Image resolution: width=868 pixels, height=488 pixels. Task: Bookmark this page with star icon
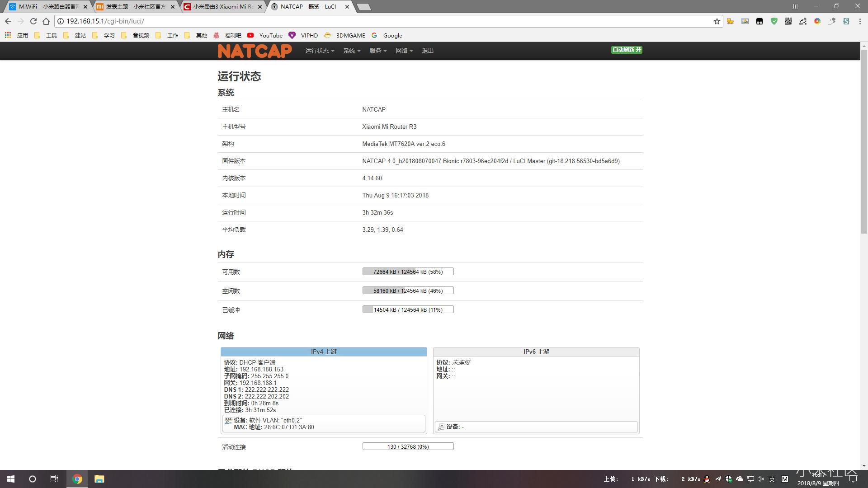point(717,21)
